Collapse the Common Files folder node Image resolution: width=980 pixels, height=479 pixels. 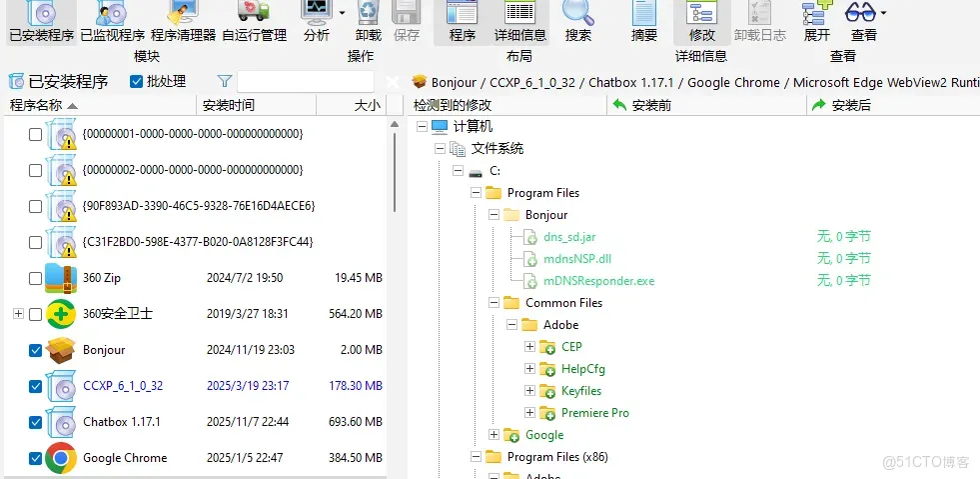click(493, 303)
